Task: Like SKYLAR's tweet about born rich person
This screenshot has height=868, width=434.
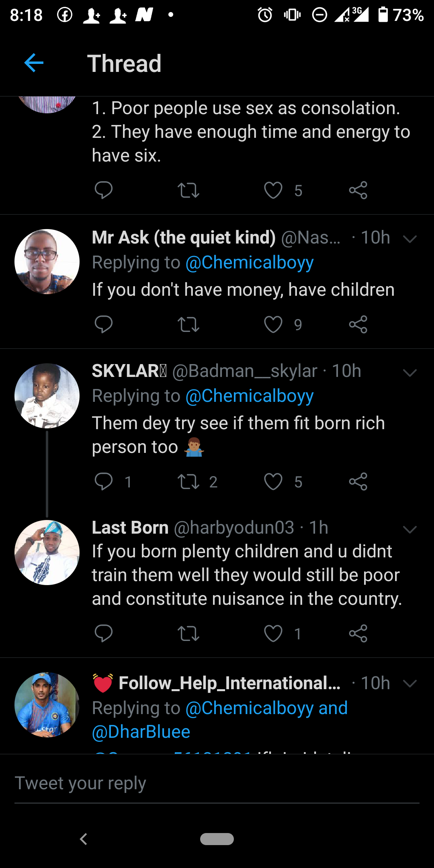Action: coord(273,481)
